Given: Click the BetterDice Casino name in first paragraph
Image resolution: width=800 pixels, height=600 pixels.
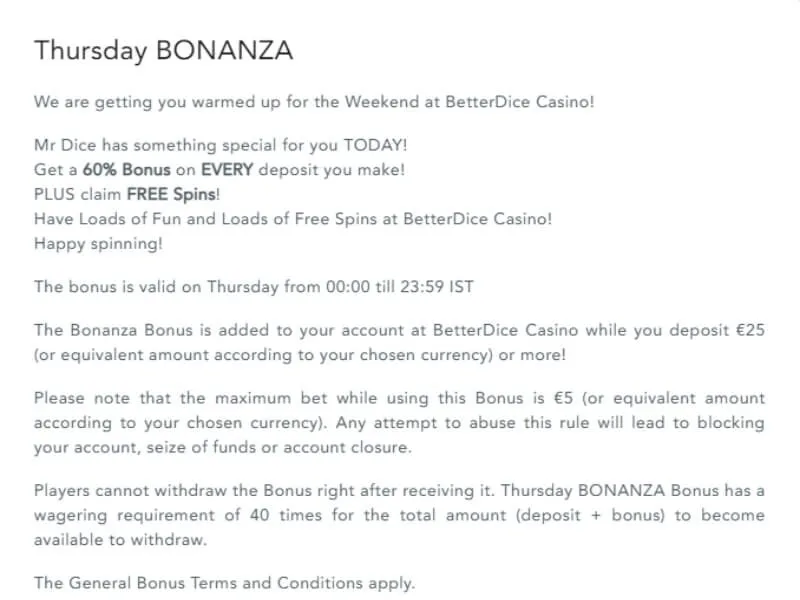Looking at the screenshot, I should click(x=519, y=102).
